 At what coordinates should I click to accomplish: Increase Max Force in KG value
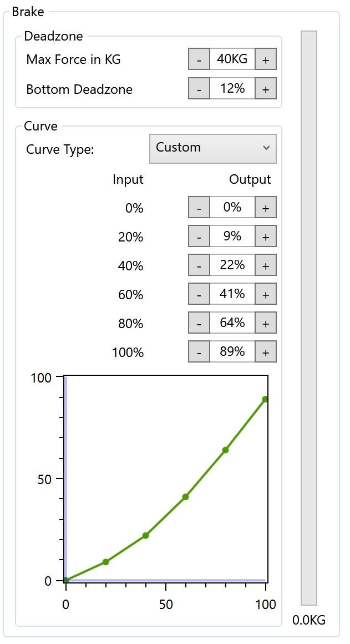pyautogui.click(x=266, y=59)
